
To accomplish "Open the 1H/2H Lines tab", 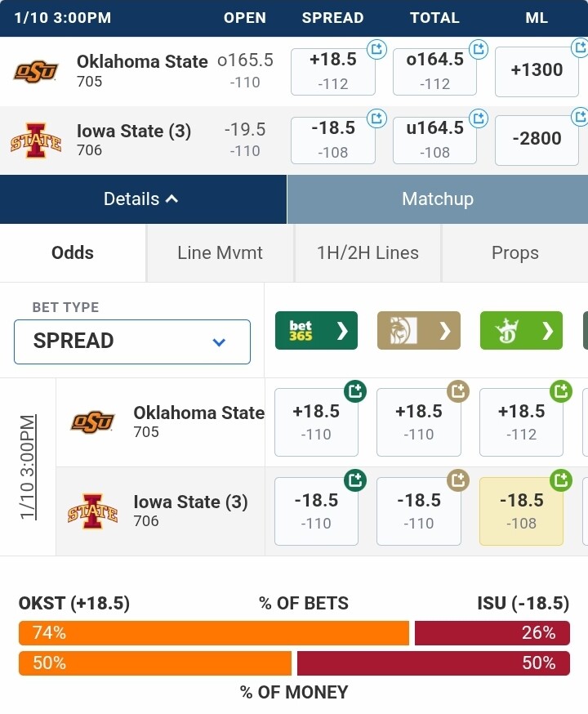I will coord(367,253).
